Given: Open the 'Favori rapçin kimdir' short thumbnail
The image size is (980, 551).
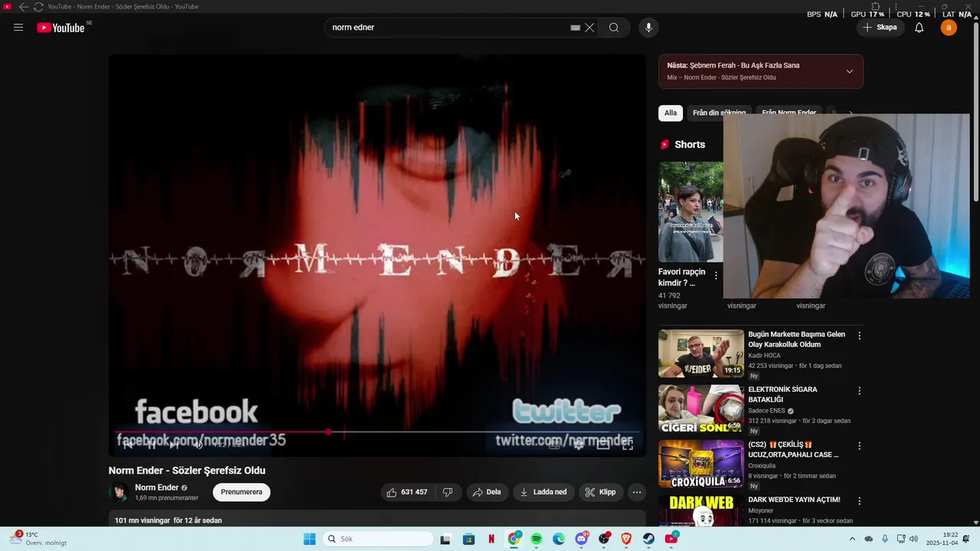Looking at the screenshot, I should pyautogui.click(x=691, y=211).
